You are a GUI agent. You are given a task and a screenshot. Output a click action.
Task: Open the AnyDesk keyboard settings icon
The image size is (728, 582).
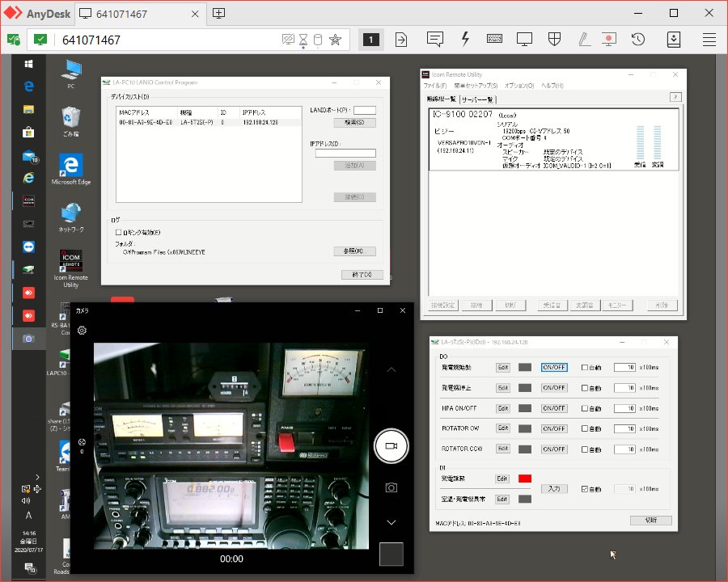[x=495, y=39]
